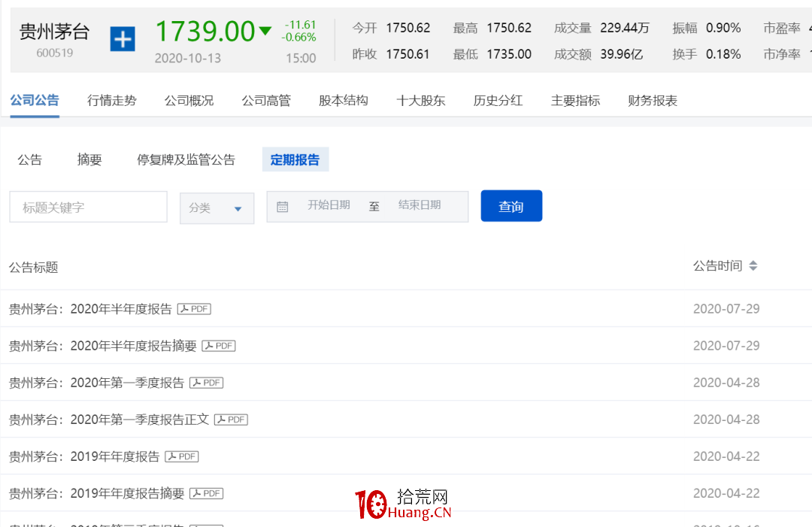
Task: Click the current price 1739.00
Action: coord(205,32)
